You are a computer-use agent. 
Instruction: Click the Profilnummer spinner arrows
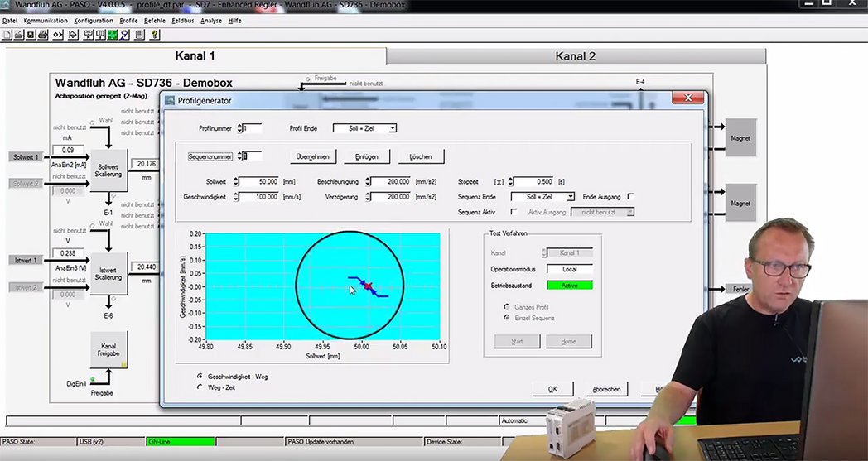click(239, 128)
